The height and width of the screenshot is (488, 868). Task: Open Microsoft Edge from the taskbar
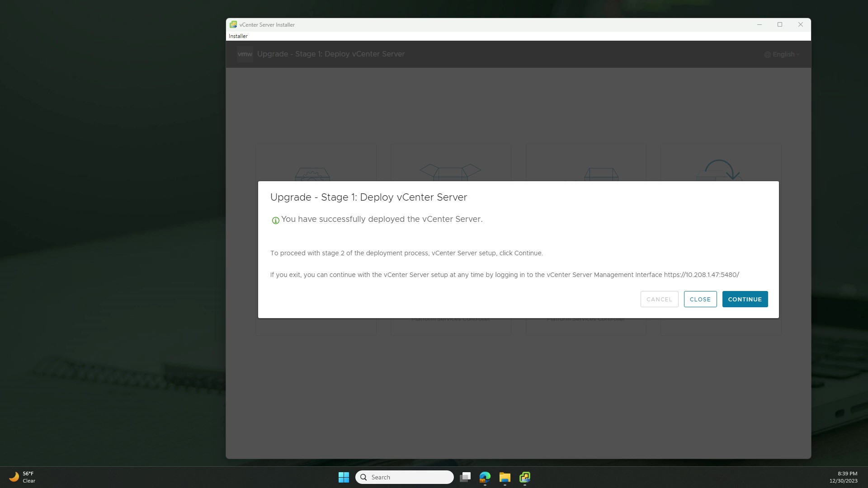pos(485,477)
